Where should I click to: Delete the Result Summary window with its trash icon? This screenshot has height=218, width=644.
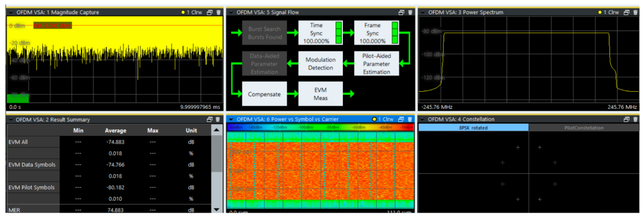218,120
